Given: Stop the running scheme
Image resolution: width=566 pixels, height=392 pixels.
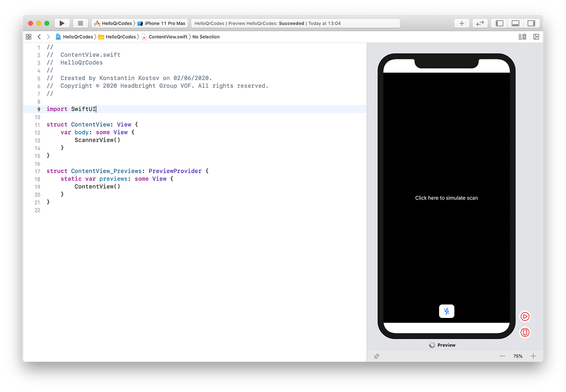Looking at the screenshot, I should point(80,23).
